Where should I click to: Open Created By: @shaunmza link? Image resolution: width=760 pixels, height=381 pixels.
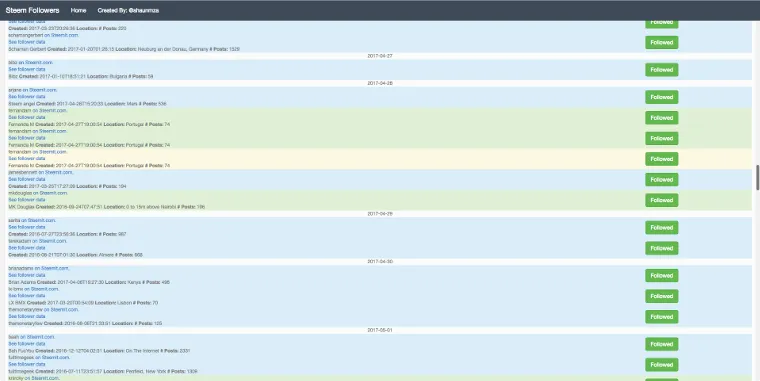[x=128, y=10]
